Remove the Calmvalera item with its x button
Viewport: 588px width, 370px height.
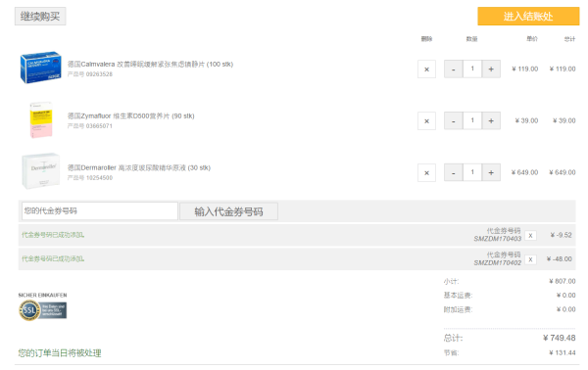pyautogui.click(x=426, y=69)
